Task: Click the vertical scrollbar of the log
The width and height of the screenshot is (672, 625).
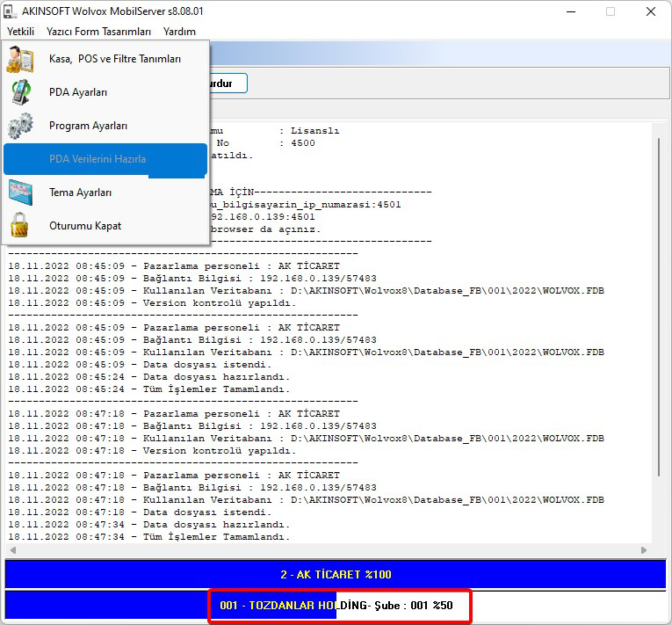Action: pos(659,307)
